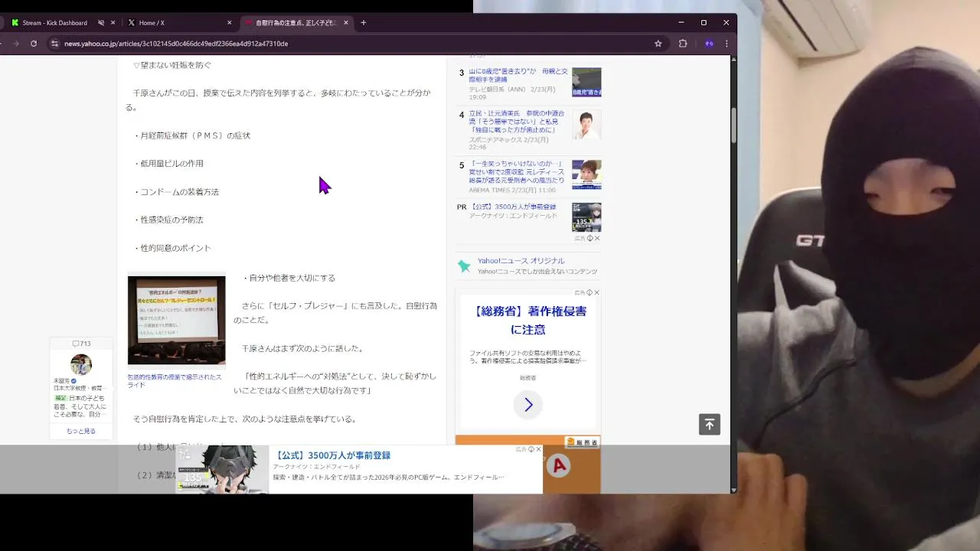Select the active Yahoo news article tab
The image size is (980, 551).
point(296,23)
